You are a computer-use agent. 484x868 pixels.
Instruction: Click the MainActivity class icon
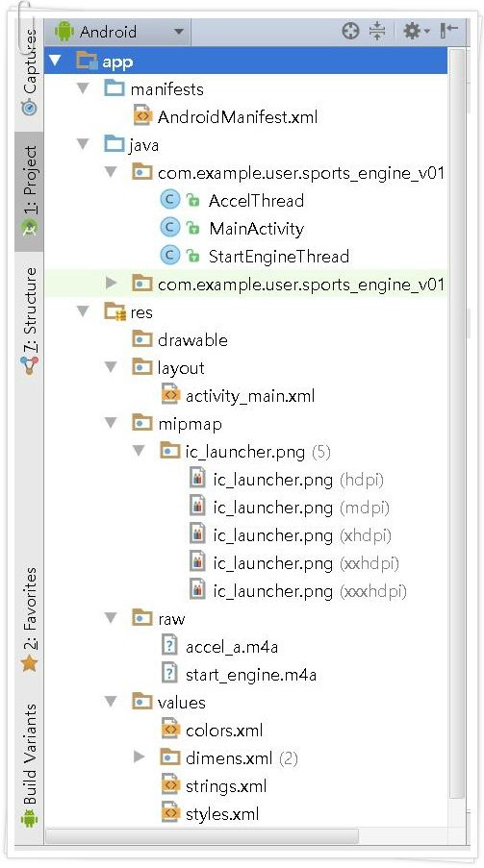(170, 228)
